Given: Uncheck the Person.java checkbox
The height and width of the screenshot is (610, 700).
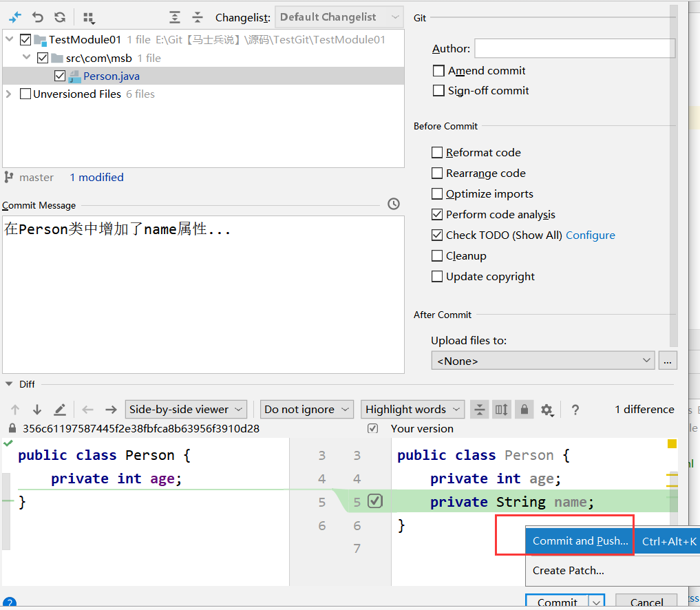Looking at the screenshot, I should (60, 76).
